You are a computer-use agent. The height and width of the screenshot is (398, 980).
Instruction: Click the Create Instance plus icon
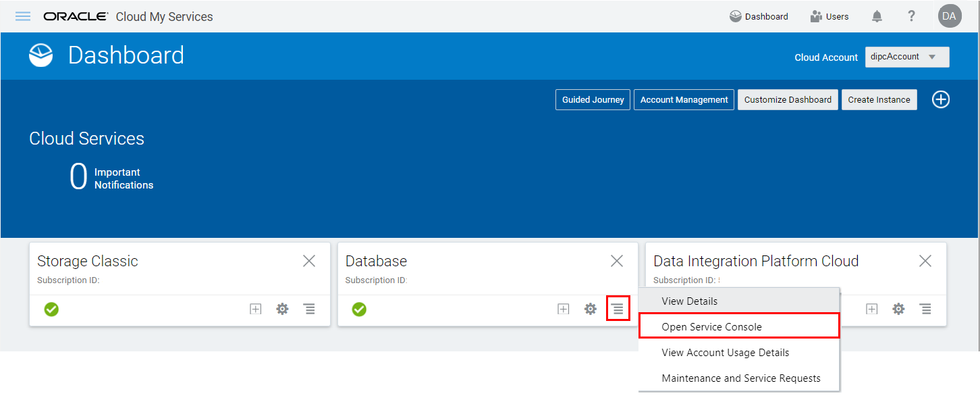[941, 99]
